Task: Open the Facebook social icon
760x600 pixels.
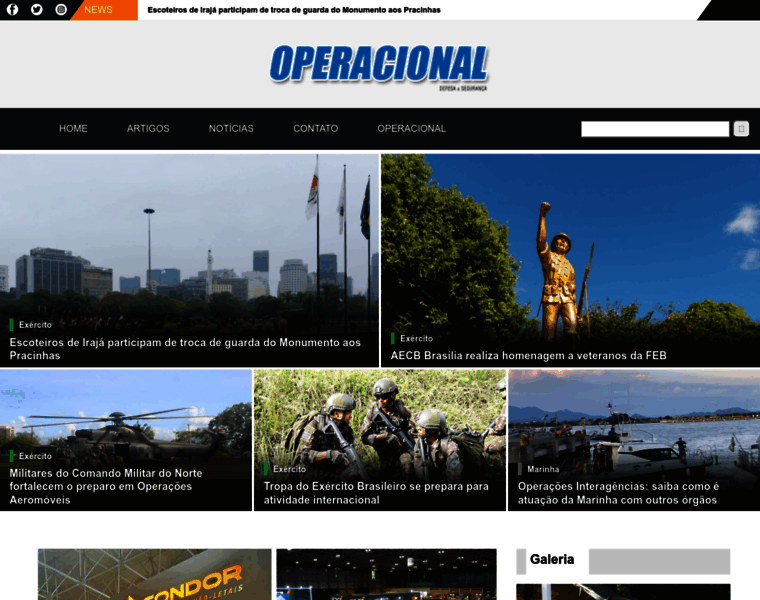Action: pyautogui.click(x=13, y=10)
